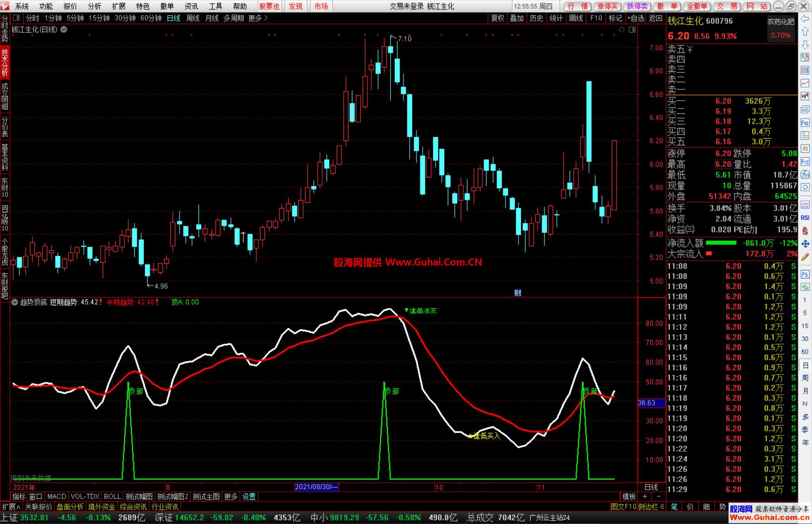The height and width of the screenshot is (524, 812).
Task: Toggle the small window icon before 分时
Action: click(17, 18)
